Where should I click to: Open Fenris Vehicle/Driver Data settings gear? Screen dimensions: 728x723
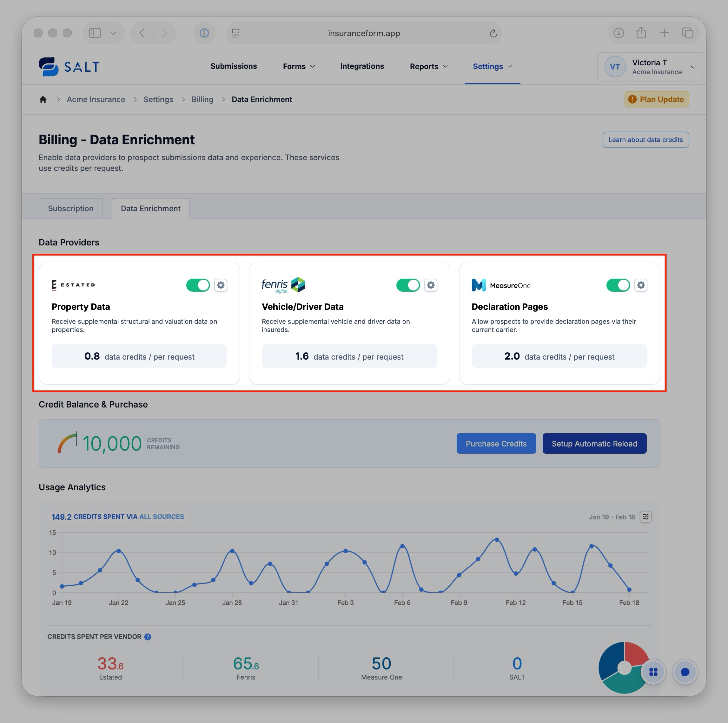[x=431, y=285]
